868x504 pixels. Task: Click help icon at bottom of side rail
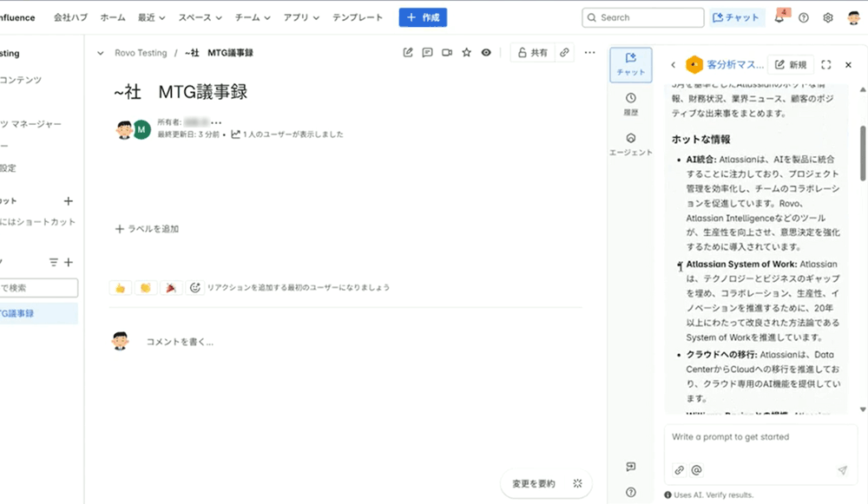pyautogui.click(x=630, y=492)
